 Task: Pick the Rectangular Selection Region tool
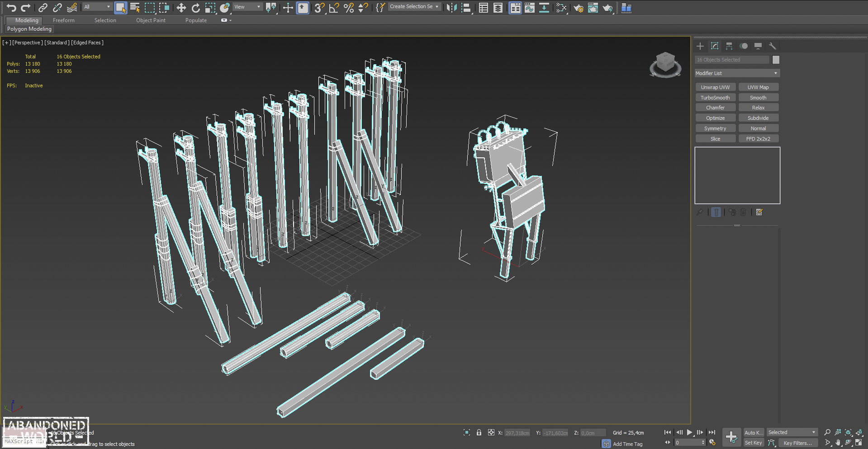(x=149, y=7)
